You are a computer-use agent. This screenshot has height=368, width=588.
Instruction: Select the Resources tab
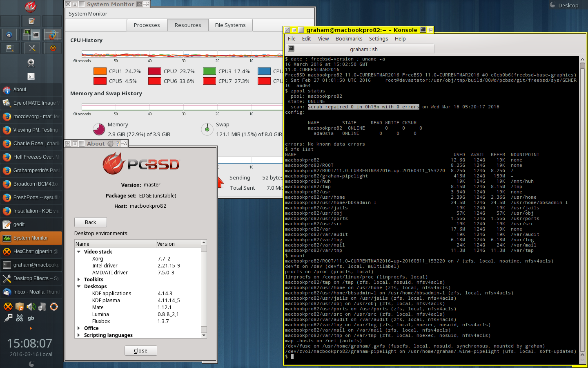point(188,25)
